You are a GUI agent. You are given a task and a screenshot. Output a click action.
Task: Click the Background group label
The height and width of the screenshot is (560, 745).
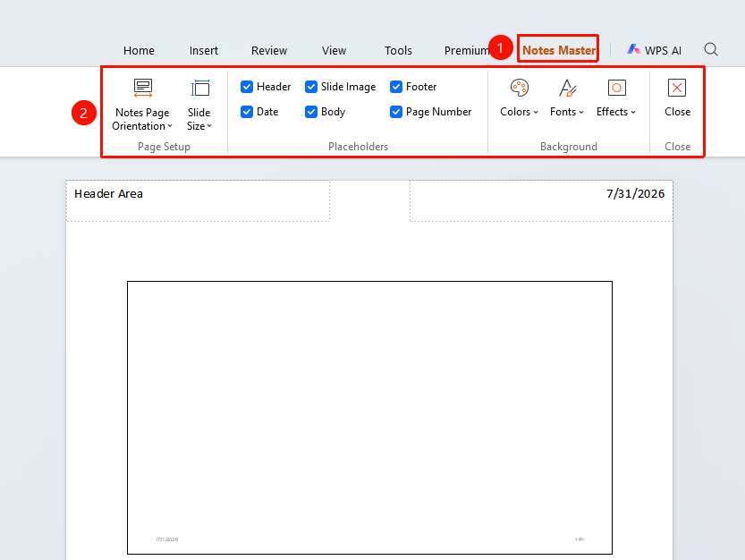tap(569, 147)
